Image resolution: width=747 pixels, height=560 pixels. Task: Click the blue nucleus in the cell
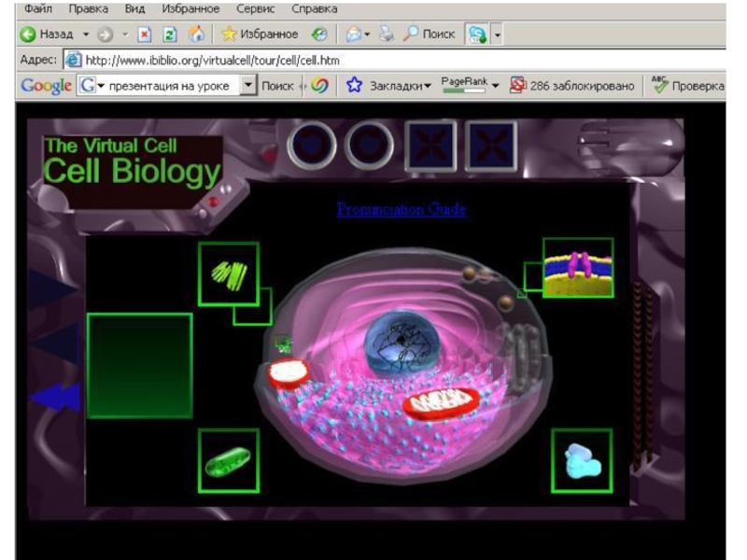click(x=402, y=343)
